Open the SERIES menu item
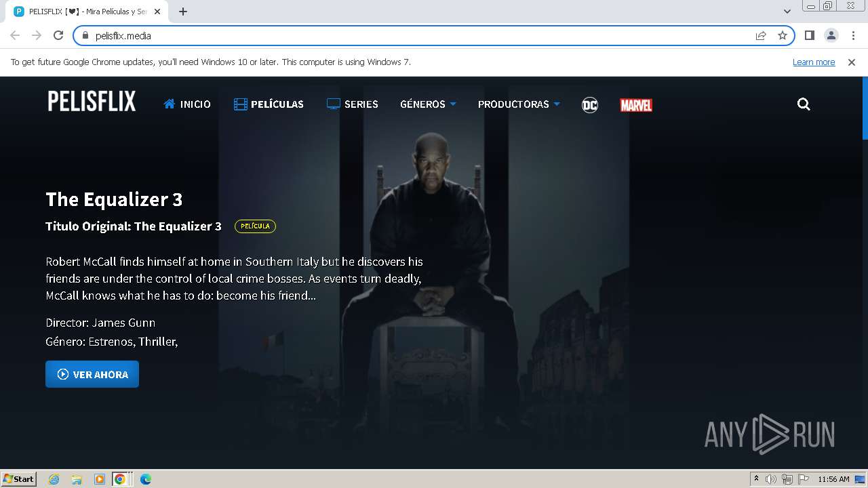Screen dimensions: 868x488 coord(353,104)
